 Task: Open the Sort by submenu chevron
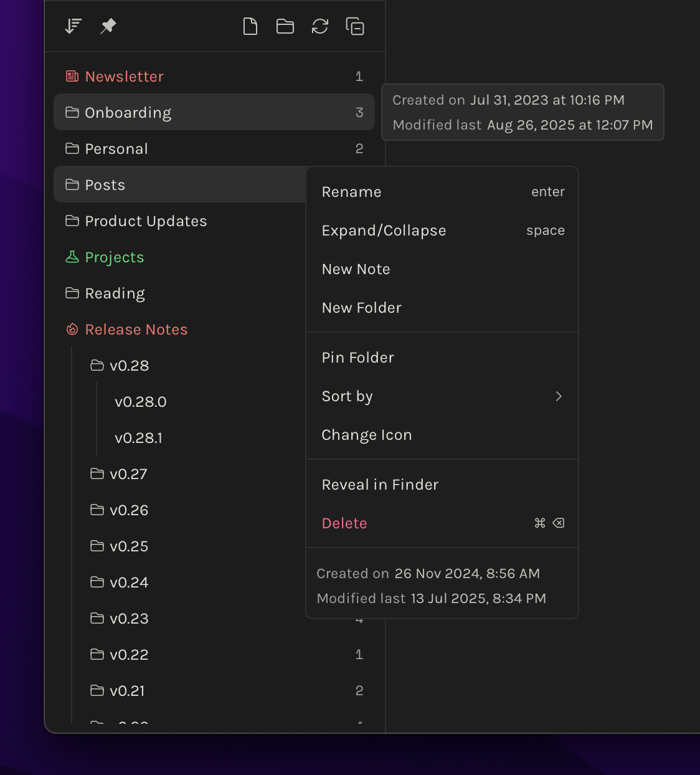coord(559,396)
